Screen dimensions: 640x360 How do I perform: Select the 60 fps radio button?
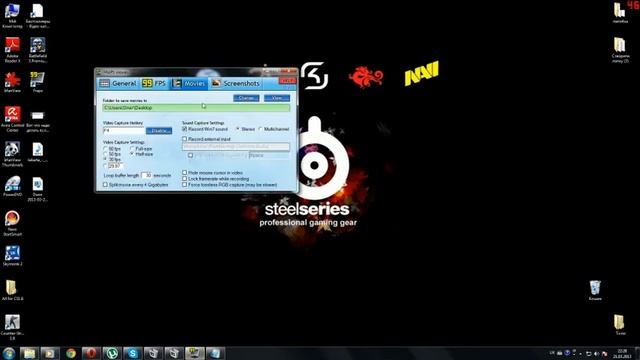point(105,149)
